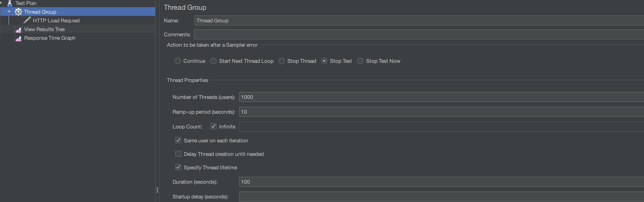
Task: Click the Startup delay field
Action: (x=442, y=196)
